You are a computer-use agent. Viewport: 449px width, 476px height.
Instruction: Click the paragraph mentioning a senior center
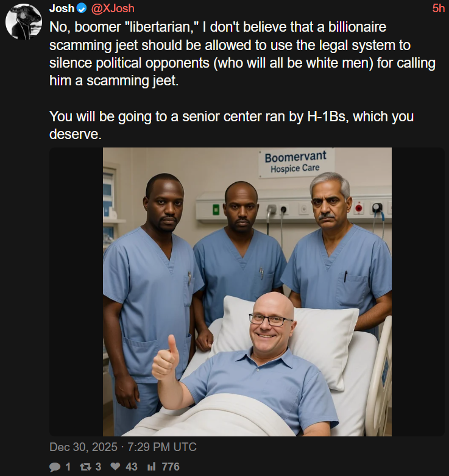point(232,125)
